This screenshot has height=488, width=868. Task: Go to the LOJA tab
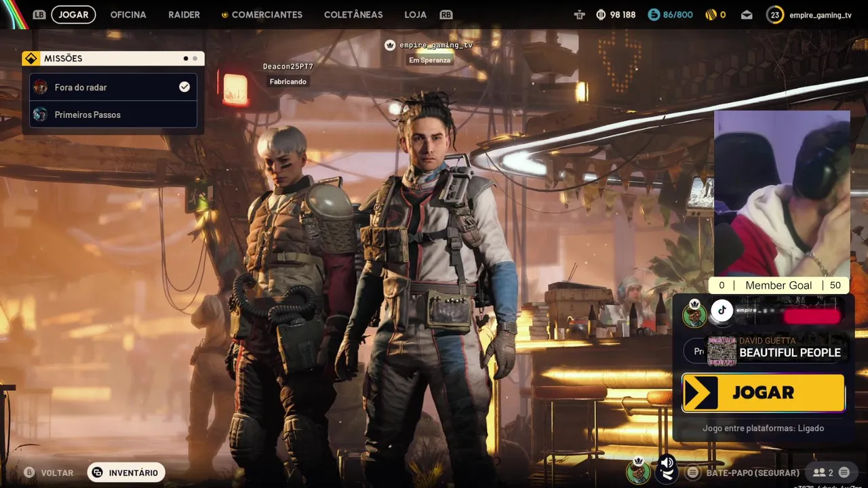[416, 14]
